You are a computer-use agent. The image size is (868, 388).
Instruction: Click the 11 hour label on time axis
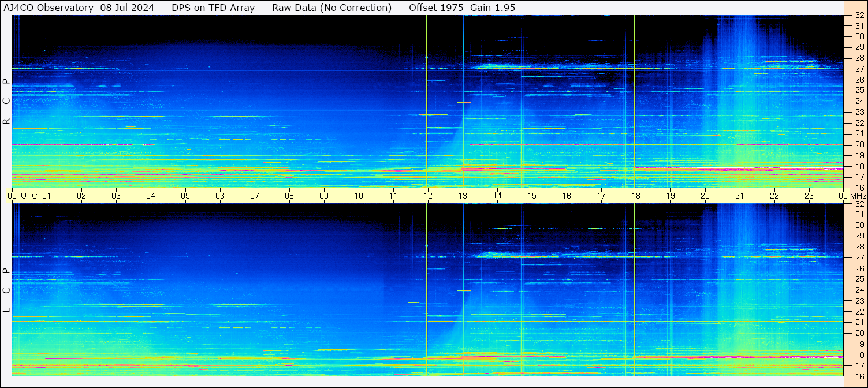coord(393,196)
